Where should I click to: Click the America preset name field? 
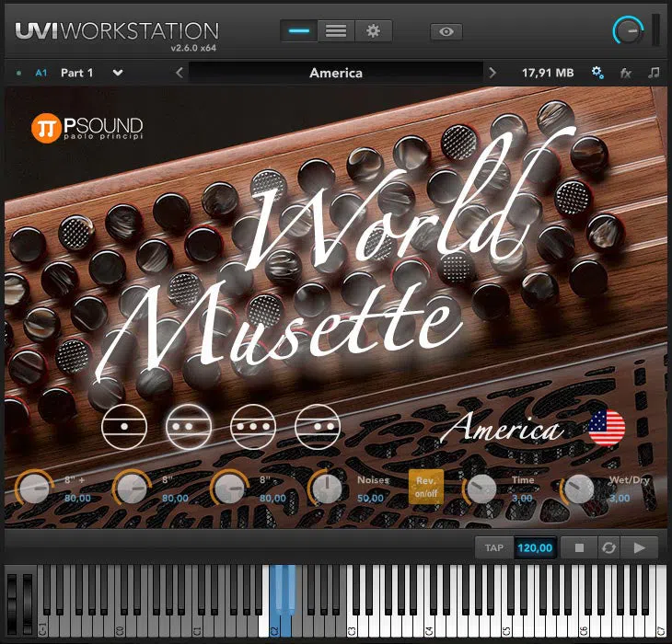coord(336,73)
